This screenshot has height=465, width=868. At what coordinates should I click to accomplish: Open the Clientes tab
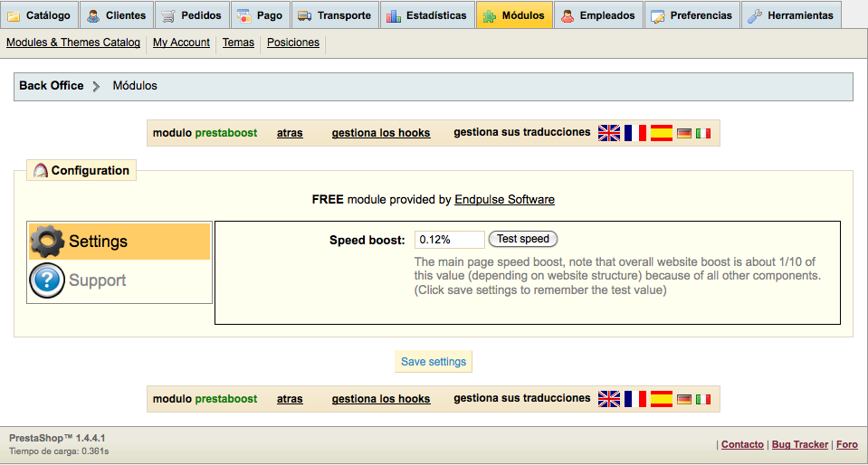point(117,15)
